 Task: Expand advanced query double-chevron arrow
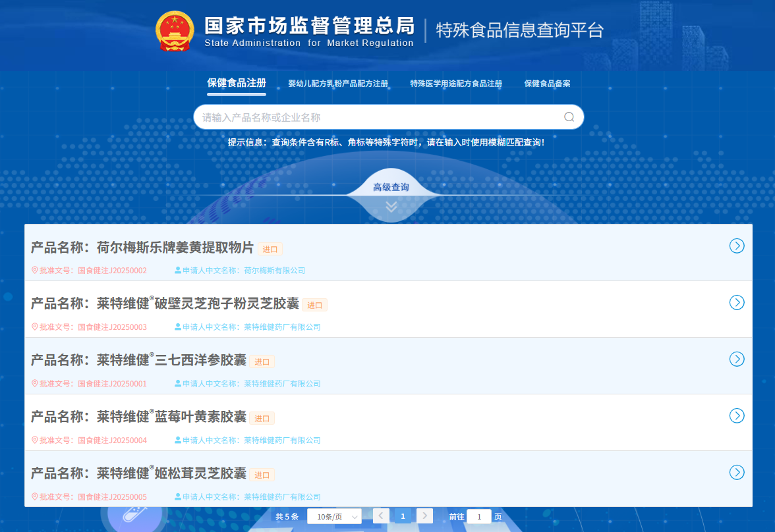tap(391, 207)
